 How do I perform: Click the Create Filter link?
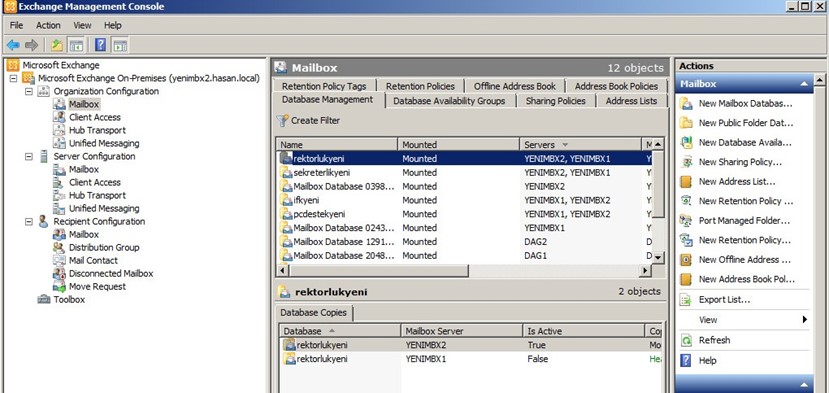click(x=315, y=121)
